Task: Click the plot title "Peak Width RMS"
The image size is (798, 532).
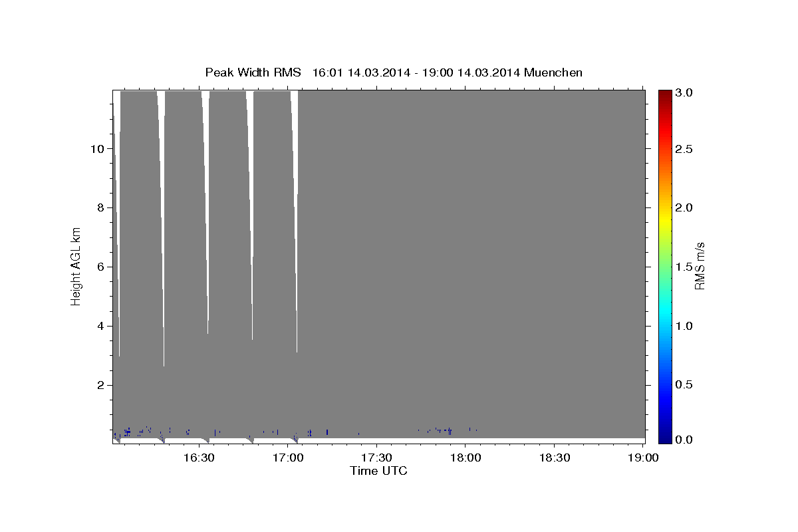Action: 253,72
